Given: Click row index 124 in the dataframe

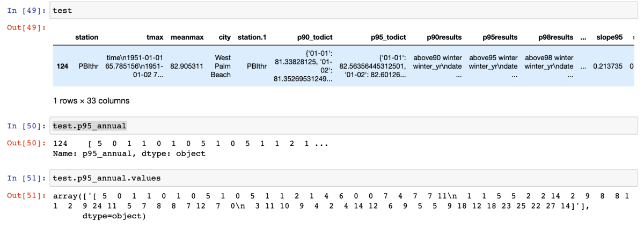Looking at the screenshot, I should (x=62, y=67).
